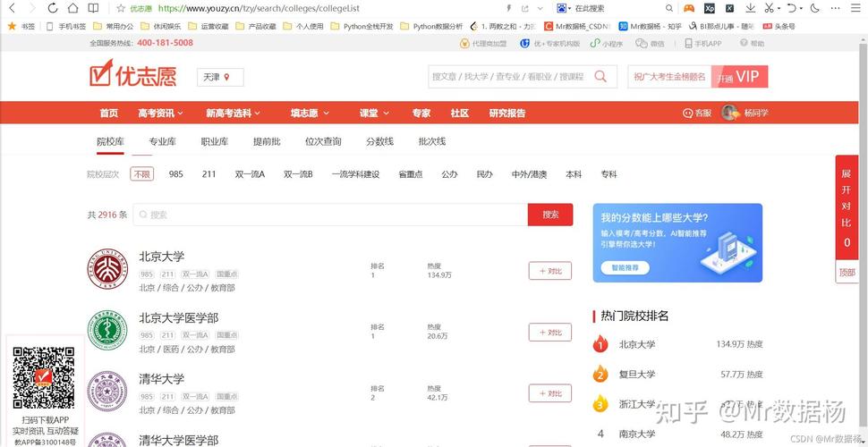The width and height of the screenshot is (868, 447).
Task: Switch to the 提前批 tab
Action: (x=267, y=141)
